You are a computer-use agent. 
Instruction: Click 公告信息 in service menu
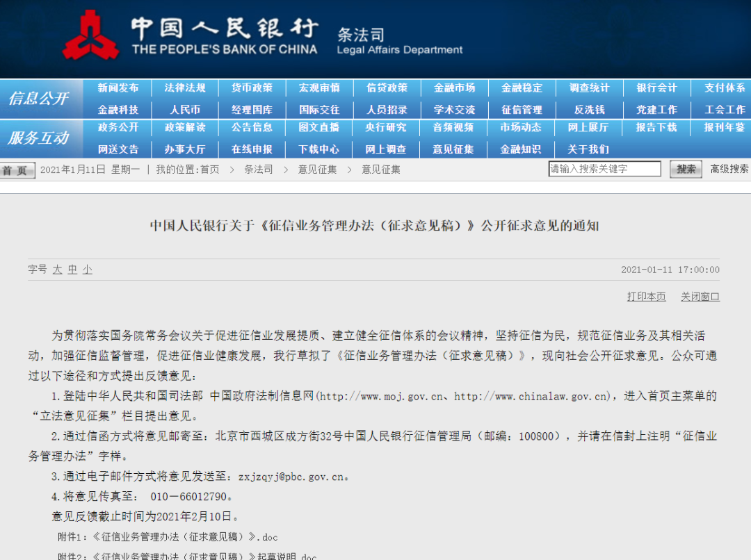click(x=252, y=127)
